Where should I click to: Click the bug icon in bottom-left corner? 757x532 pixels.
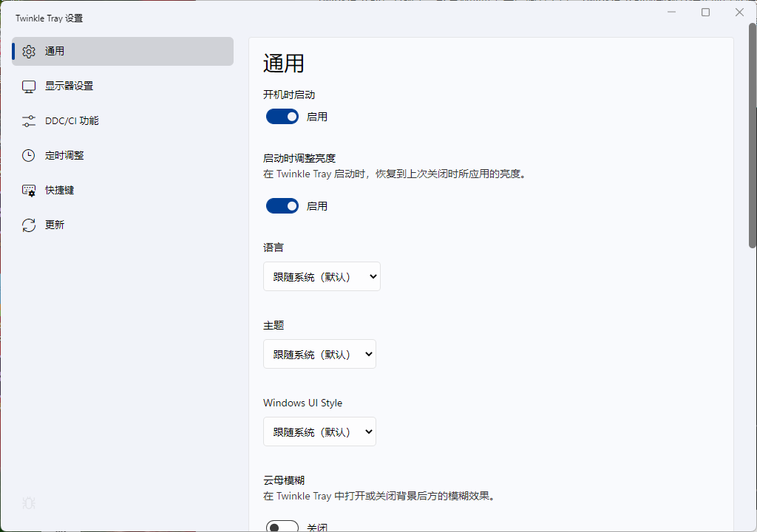28,503
